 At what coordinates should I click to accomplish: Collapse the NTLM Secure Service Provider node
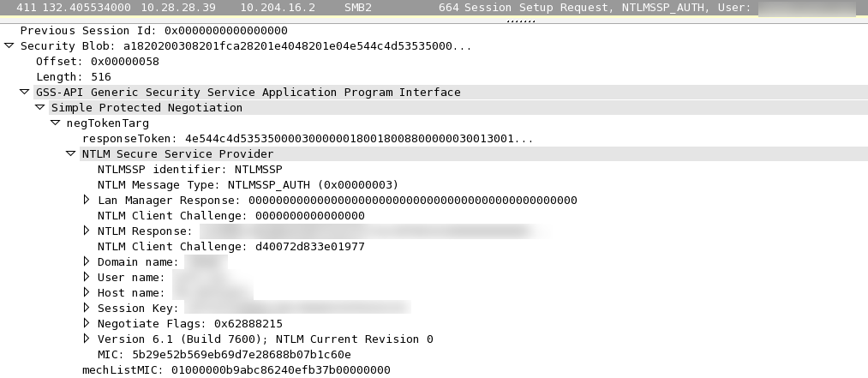71,153
